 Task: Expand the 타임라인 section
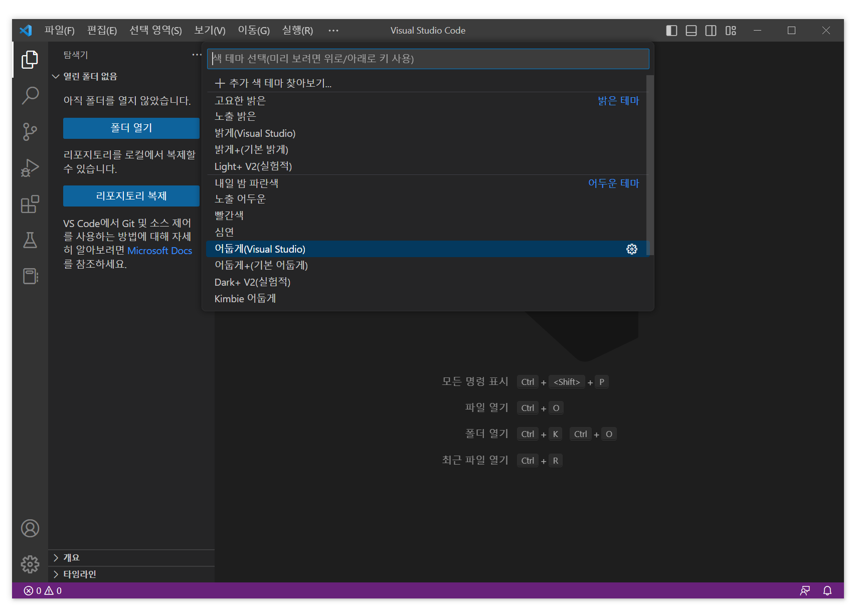[131, 574]
